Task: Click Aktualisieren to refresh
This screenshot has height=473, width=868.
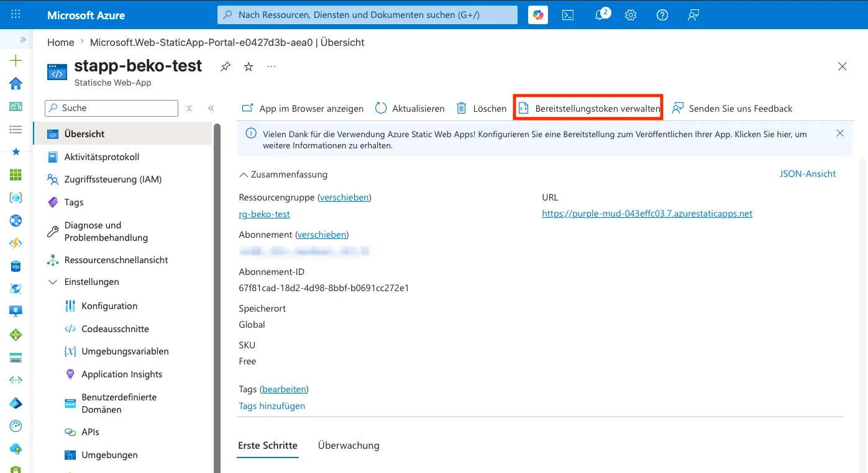Action: pos(410,109)
